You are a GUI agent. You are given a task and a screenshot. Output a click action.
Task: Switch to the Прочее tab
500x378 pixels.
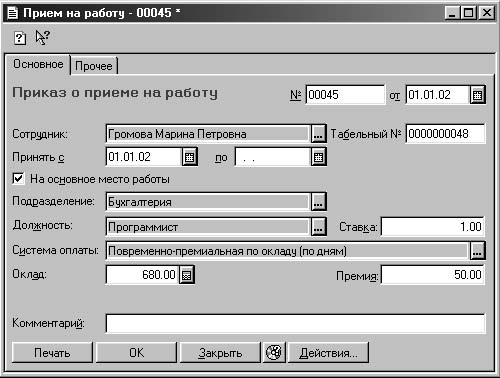(x=94, y=66)
